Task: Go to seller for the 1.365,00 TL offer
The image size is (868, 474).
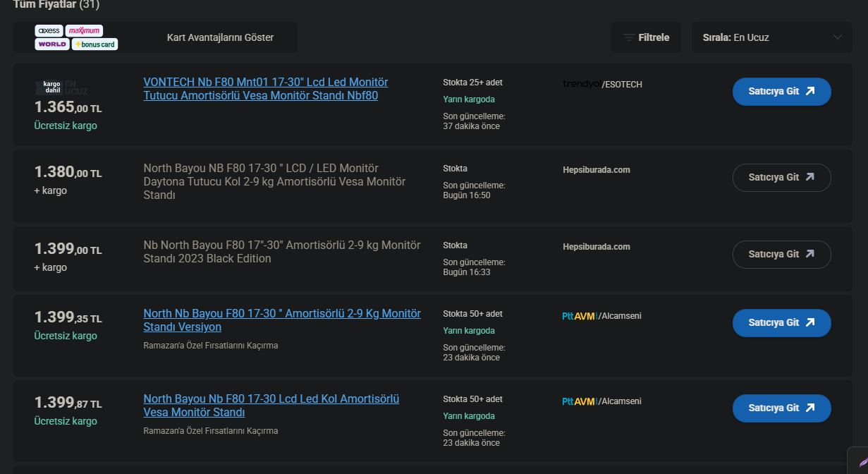Action: tap(781, 92)
